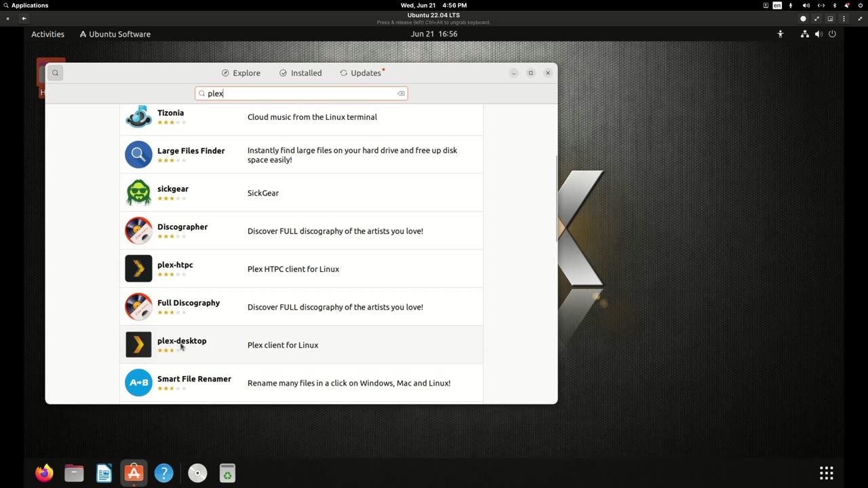Viewport: 868px width, 488px height.
Task: Click the sickgear green face icon
Action: pyautogui.click(x=138, y=192)
